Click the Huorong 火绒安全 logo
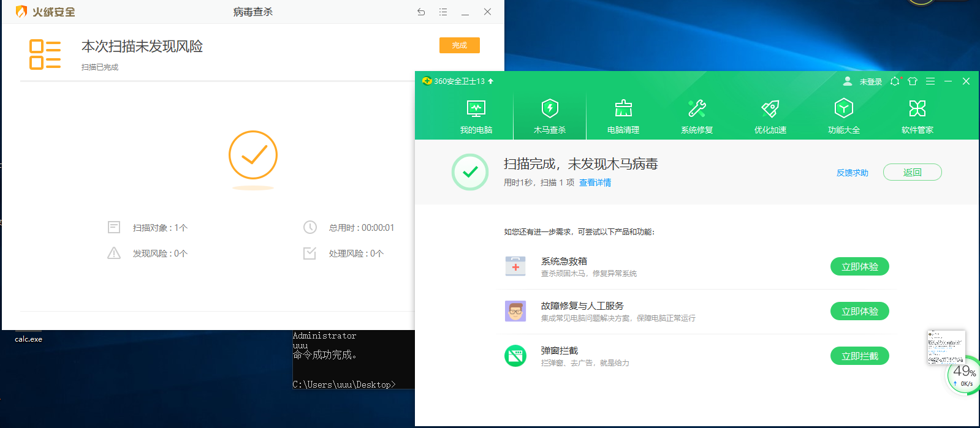The height and width of the screenshot is (428, 980). pos(45,12)
